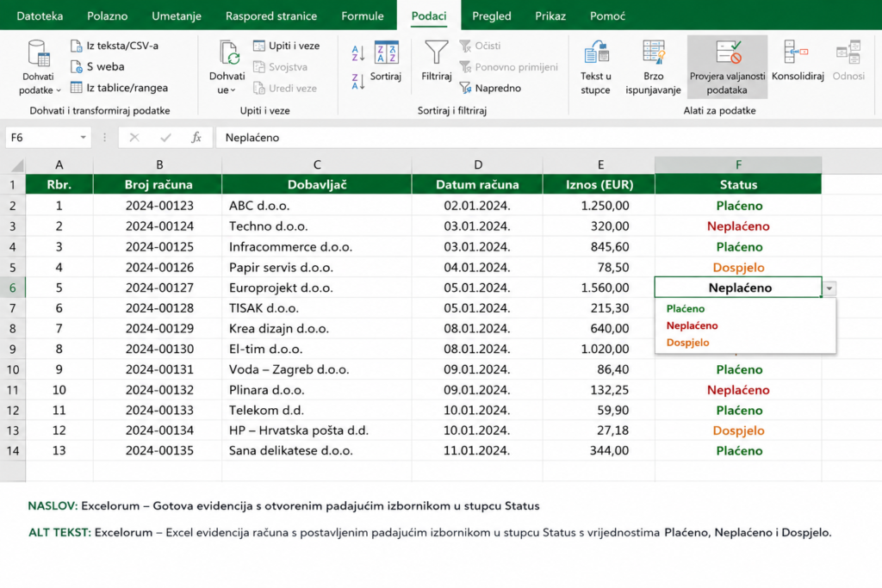The width and height of the screenshot is (882, 588).
Task: Select invoice number 2024-00130
Action: 159,349
